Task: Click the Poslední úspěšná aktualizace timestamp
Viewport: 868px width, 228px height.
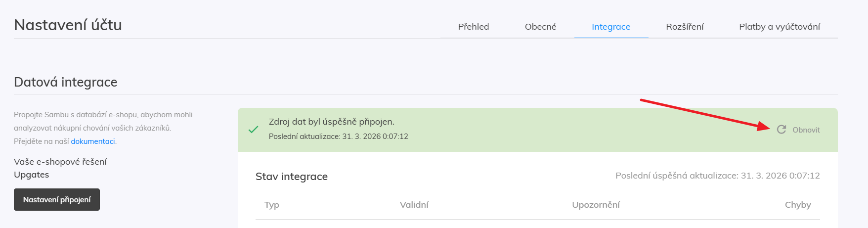Action: pyautogui.click(x=717, y=176)
